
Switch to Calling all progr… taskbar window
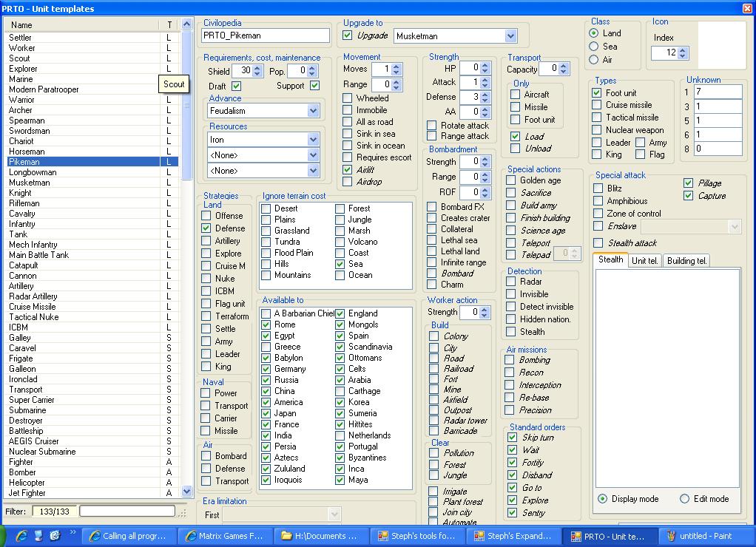click(129, 536)
